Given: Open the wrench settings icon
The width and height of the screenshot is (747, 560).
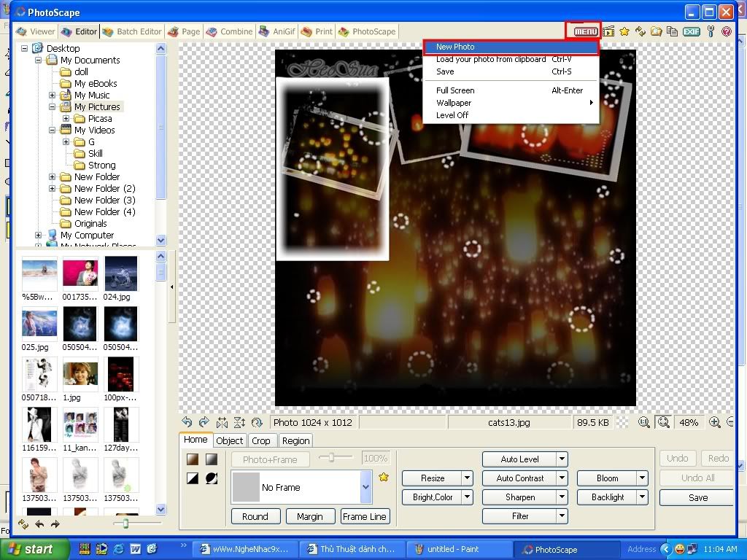Looking at the screenshot, I should (x=711, y=31).
